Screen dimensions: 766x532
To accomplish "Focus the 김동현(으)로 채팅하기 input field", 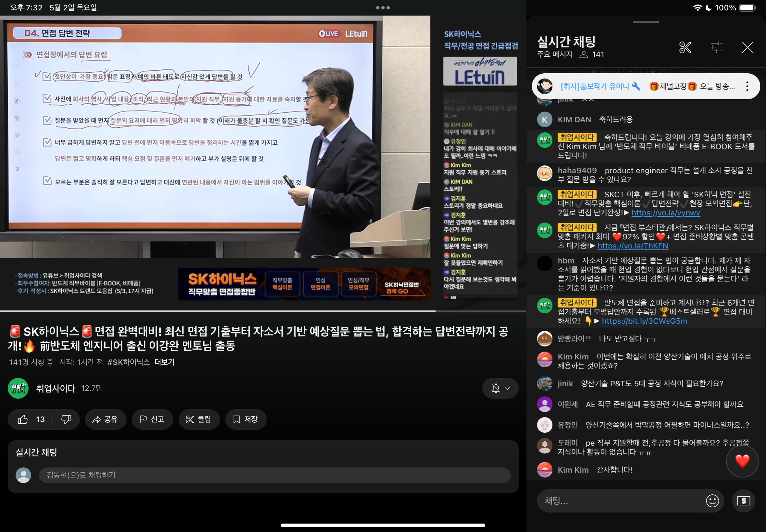I will point(275,475).
